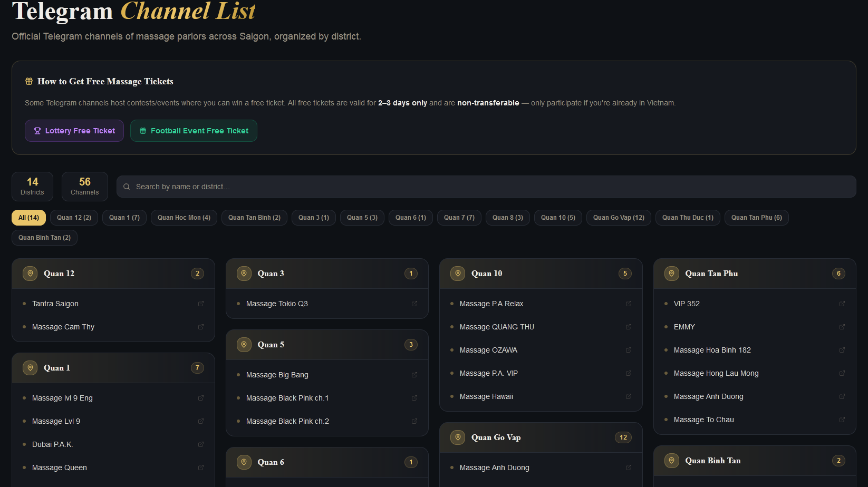Click the Football Event Free Ticket button
The image size is (868, 487).
194,131
